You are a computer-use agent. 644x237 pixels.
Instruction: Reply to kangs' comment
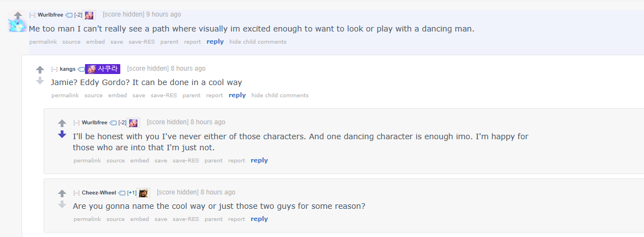coord(237,96)
